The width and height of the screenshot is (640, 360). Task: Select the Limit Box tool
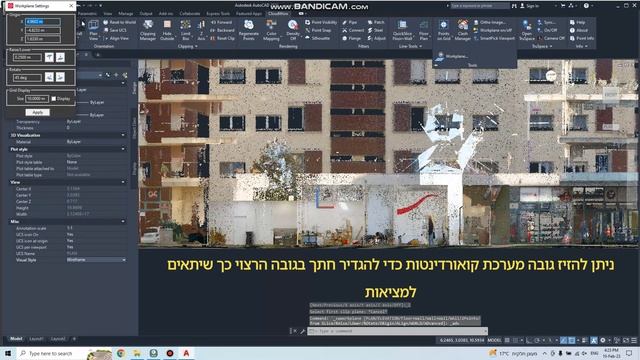(x=186, y=30)
